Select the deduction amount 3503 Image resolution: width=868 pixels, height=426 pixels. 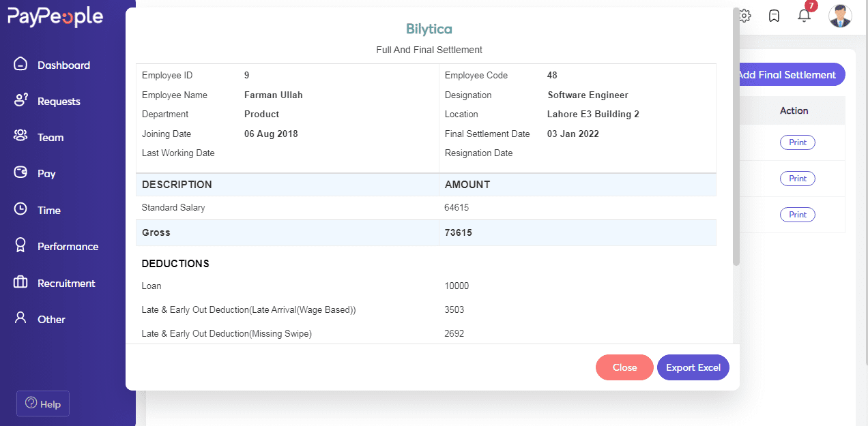point(454,309)
